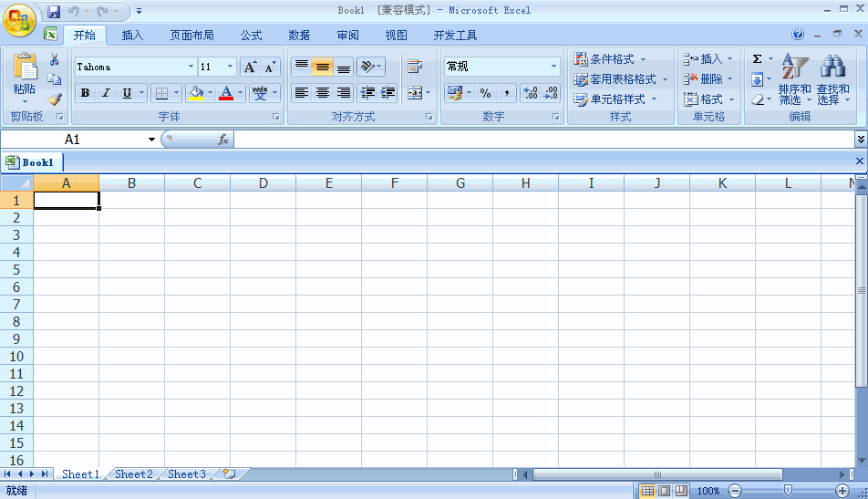
Task: Click the 格式 cells button
Action: (x=708, y=99)
